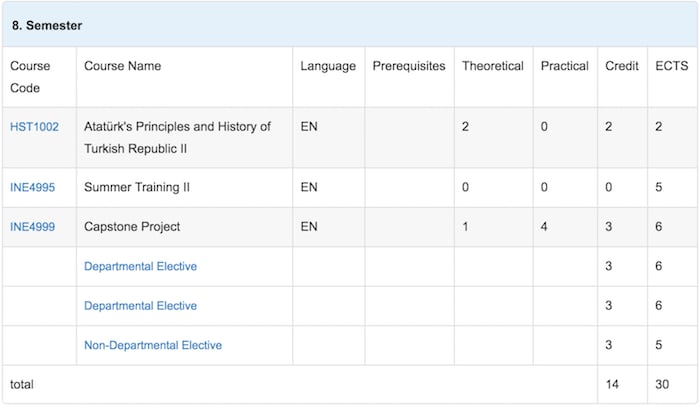The height and width of the screenshot is (406, 700).
Task: Click the total ECTS value 30
Action: click(x=662, y=385)
